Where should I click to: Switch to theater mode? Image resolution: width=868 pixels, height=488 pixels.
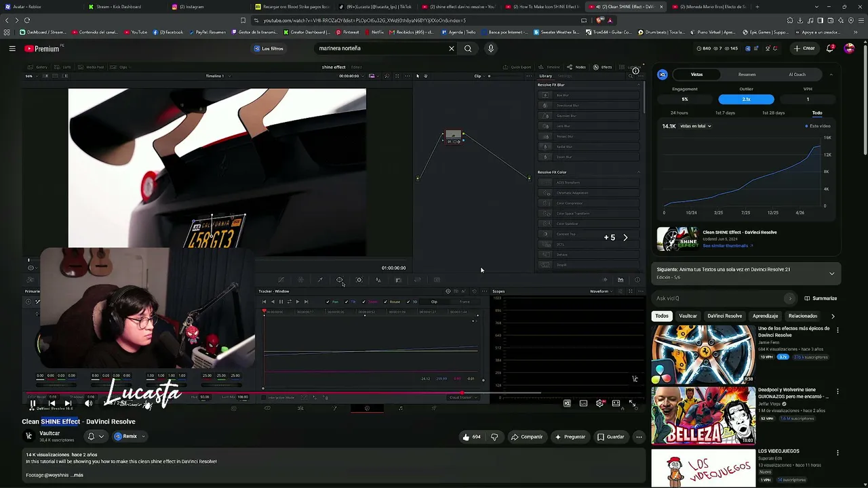pyautogui.click(x=616, y=403)
